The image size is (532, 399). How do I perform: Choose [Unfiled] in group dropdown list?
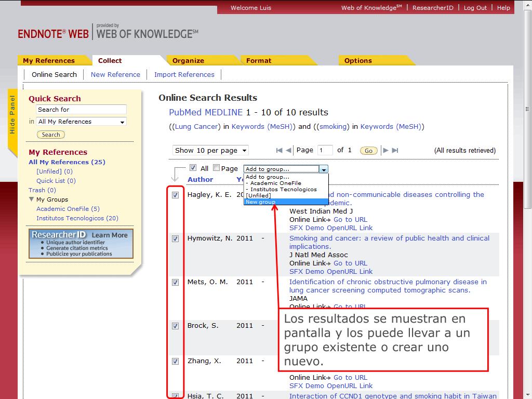(286, 195)
